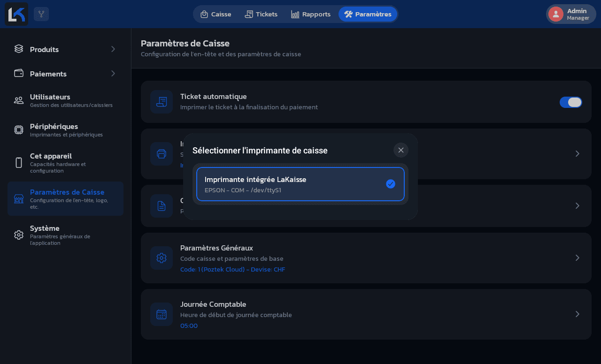Image resolution: width=601 pixels, height=364 pixels.
Task: Click the Admin avatar icon
Action: pos(556,14)
